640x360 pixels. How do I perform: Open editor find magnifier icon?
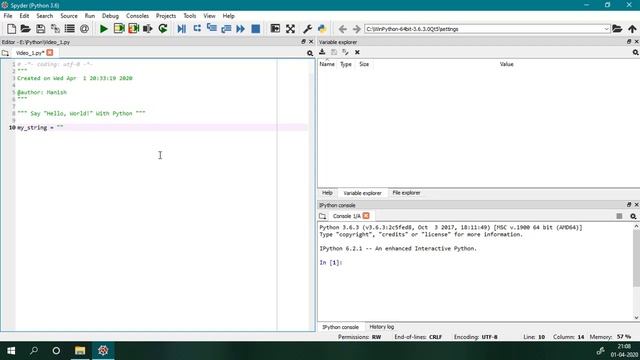310,53
